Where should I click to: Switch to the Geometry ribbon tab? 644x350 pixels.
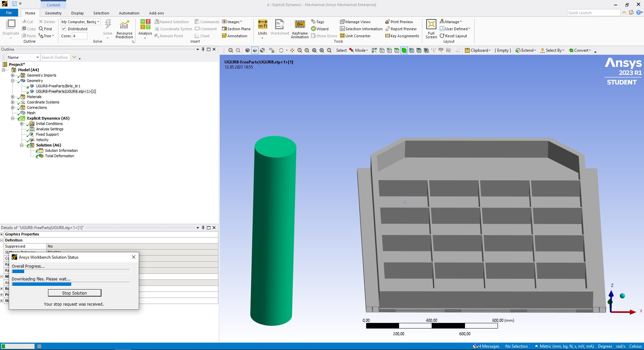click(x=53, y=13)
